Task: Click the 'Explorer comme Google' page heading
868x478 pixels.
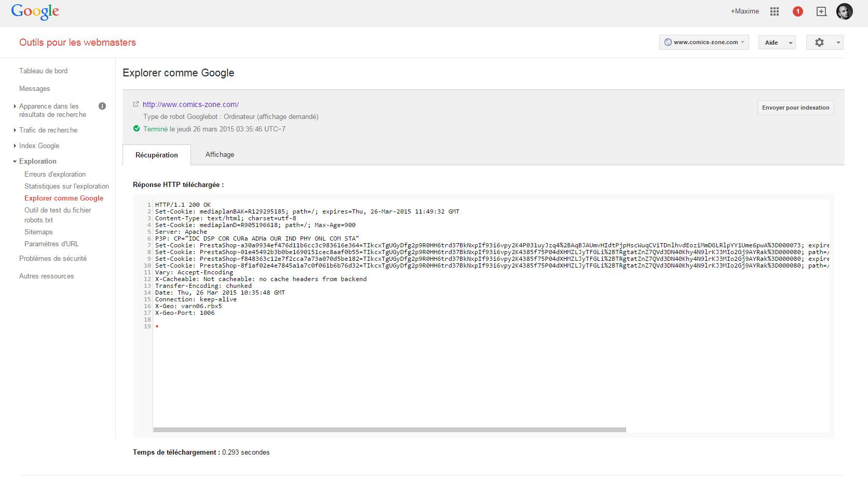Action: click(179, 73)
